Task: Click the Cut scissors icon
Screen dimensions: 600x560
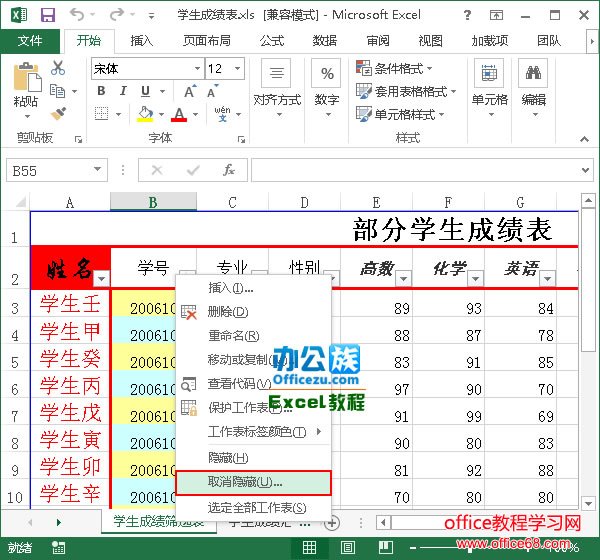Action: tap(58, 68)
